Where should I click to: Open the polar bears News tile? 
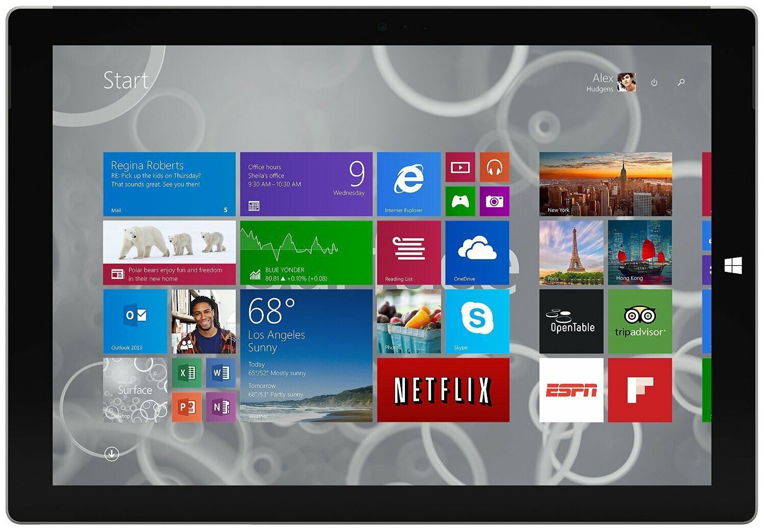point(169,253)
